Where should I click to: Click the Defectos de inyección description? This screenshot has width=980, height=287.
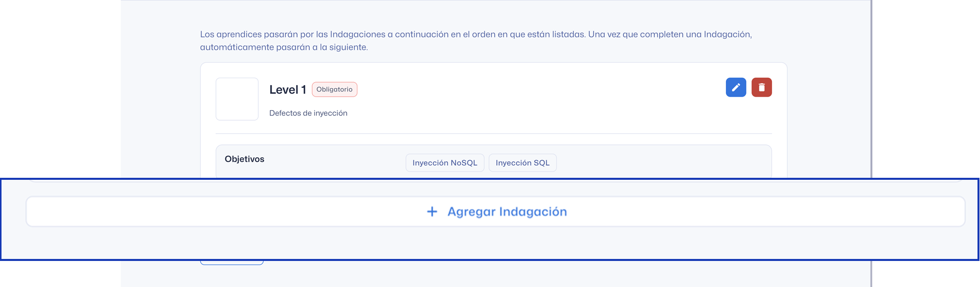[x=308, y=113]
